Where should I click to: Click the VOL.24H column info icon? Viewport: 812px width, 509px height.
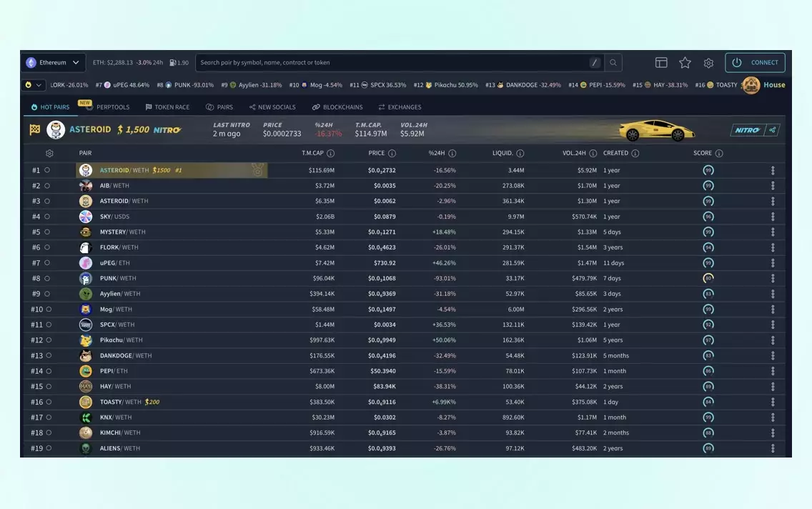[593, 153]
